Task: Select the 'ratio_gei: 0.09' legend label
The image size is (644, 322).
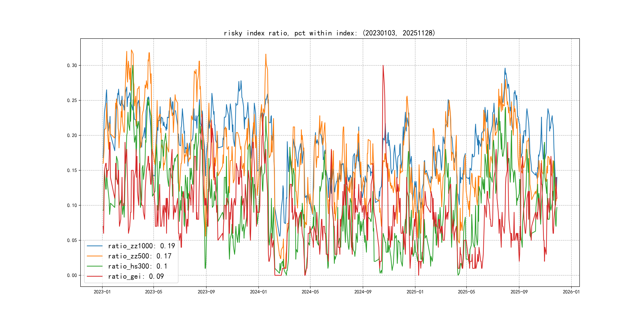Action: tap(136, 276)
